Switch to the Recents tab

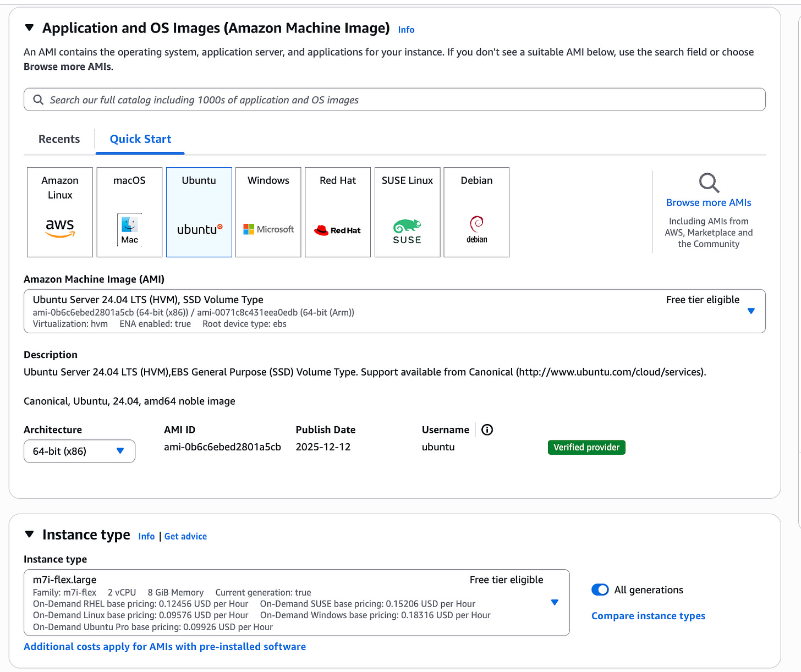pos(59,139)
